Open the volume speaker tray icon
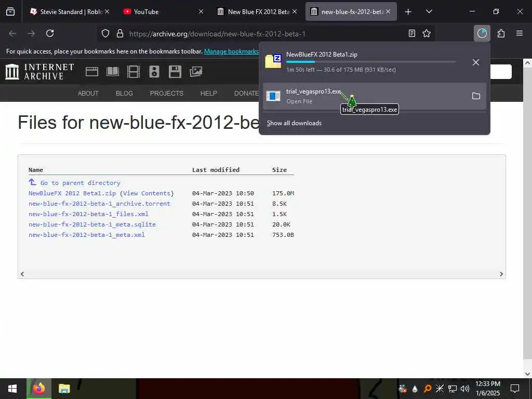The height and width of the screenshot is (399, 532). click(x=465, y=389)
